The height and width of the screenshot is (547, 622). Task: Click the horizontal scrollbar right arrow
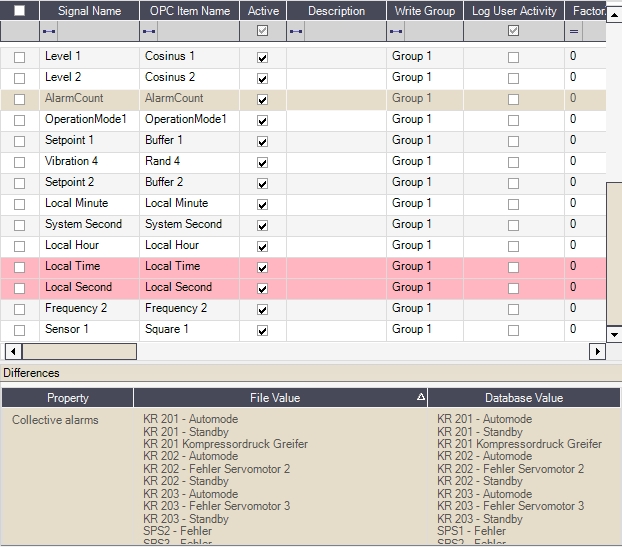point(597,352)
